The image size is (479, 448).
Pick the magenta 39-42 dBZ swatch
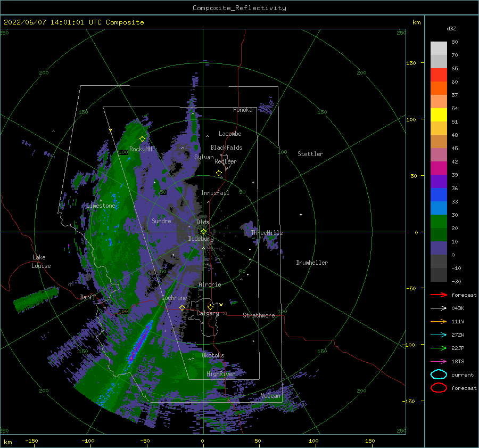click(x=439, y=168)
